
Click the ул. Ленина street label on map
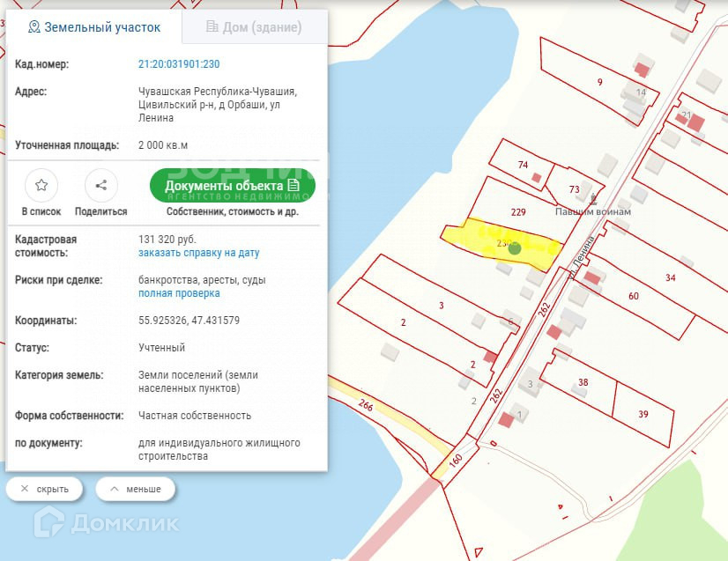583,258
